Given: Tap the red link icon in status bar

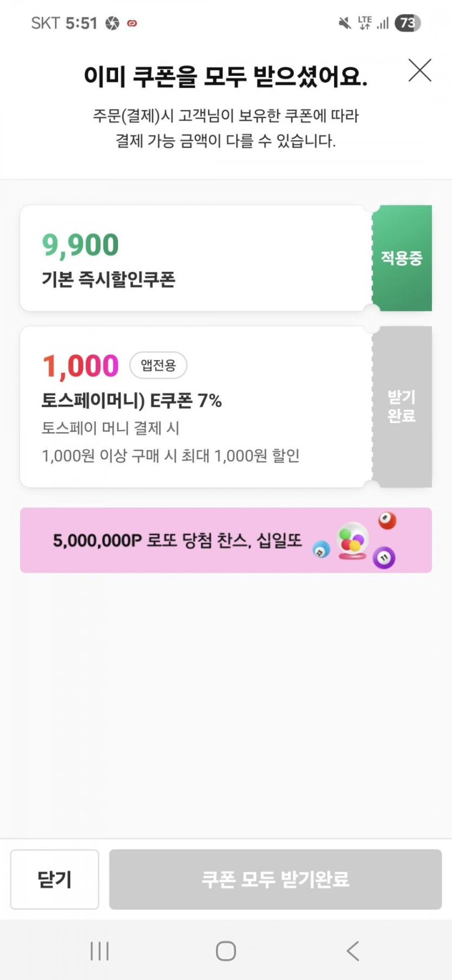Looking at the screenshot, I should 132,23.
